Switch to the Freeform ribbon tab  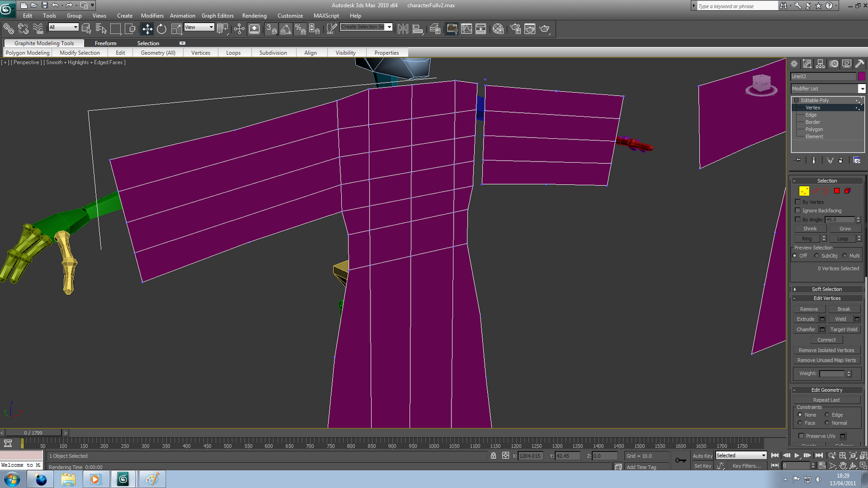106,43
